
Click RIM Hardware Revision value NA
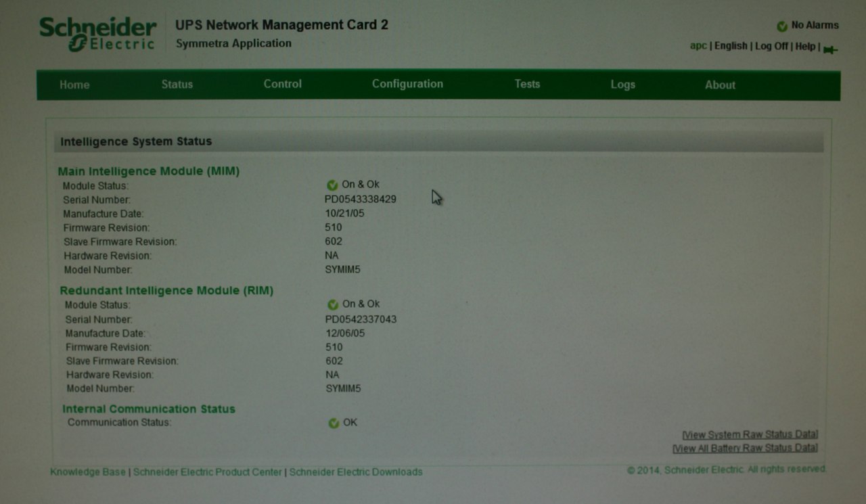[332, 375]
